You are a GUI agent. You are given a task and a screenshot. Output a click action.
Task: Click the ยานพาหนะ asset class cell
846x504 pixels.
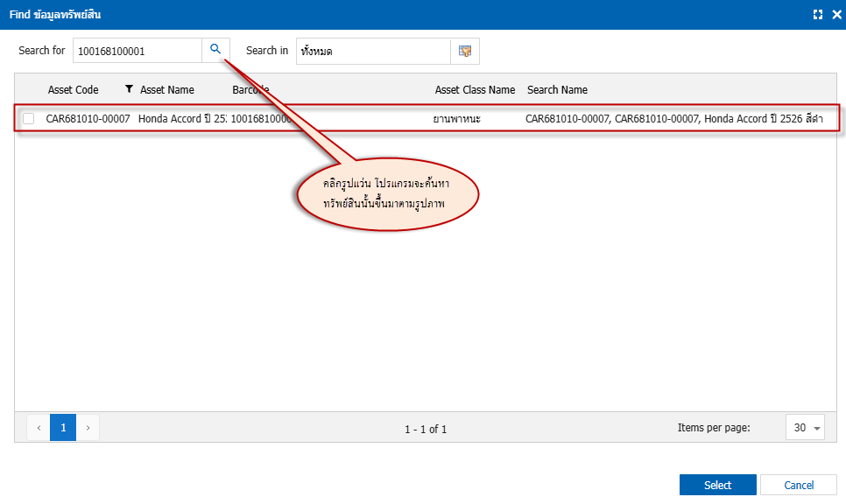click(456, 118)
